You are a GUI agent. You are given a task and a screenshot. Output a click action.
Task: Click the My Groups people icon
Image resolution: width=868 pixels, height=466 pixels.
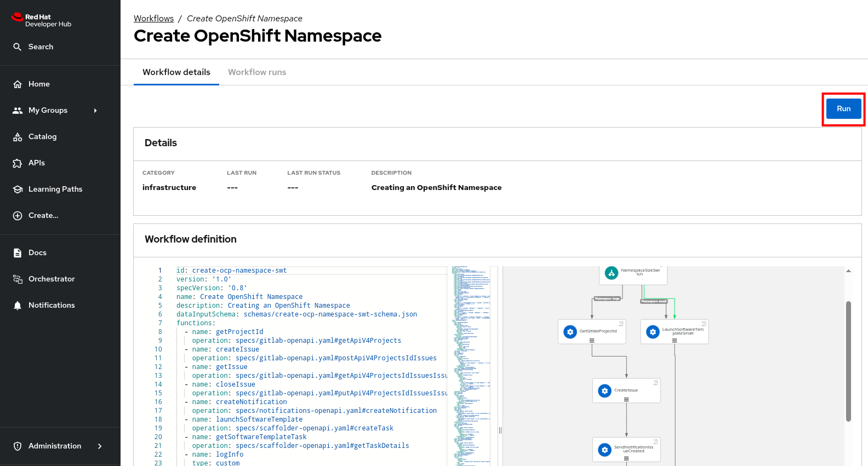[18, 111]
